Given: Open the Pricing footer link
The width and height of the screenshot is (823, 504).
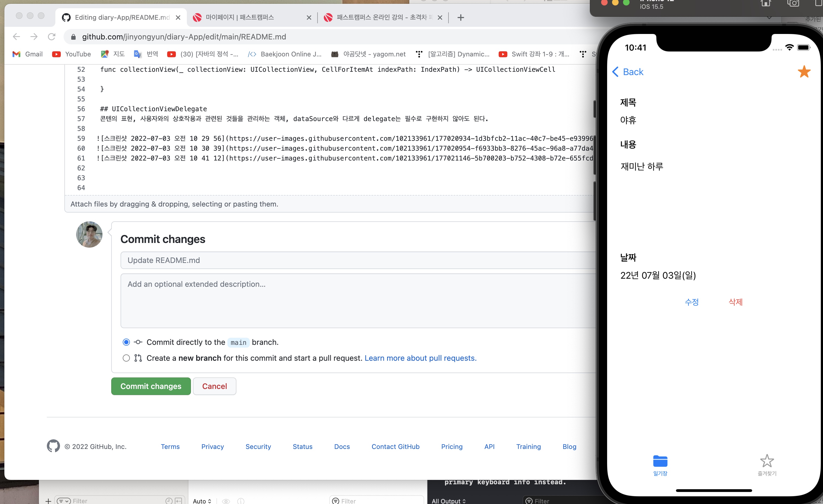Looking at the screenshot, I should click(451, 446).
